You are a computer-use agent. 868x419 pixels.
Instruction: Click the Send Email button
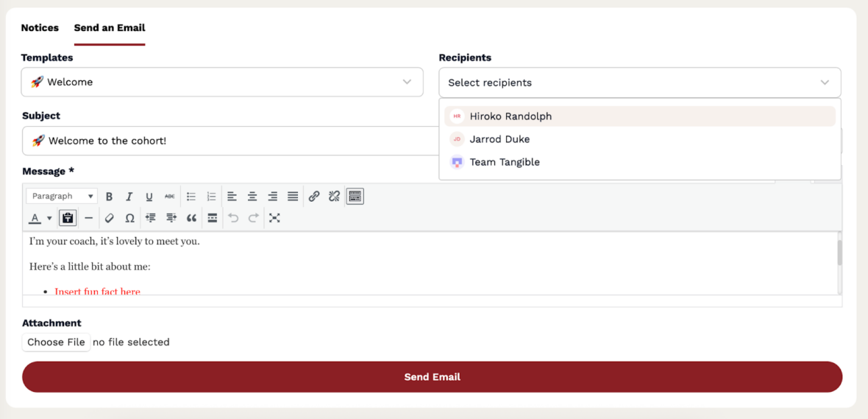432,377
